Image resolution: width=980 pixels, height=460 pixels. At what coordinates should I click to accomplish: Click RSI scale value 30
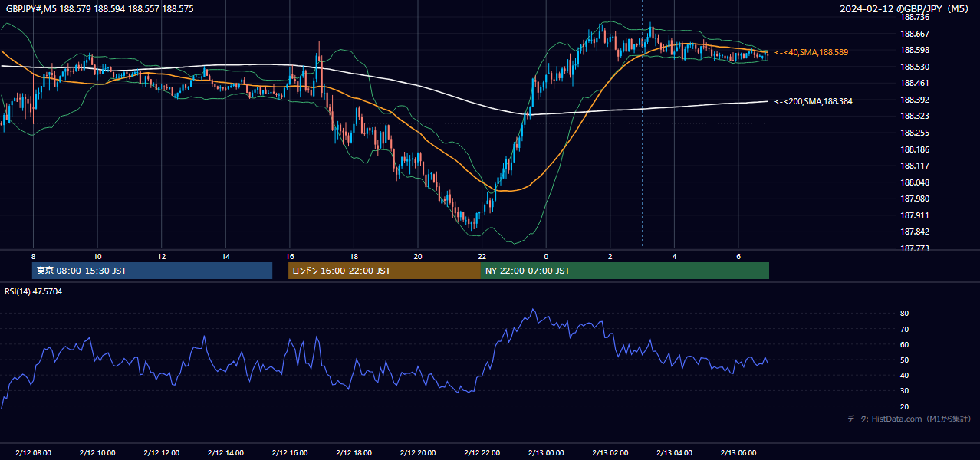click(904, 390)
